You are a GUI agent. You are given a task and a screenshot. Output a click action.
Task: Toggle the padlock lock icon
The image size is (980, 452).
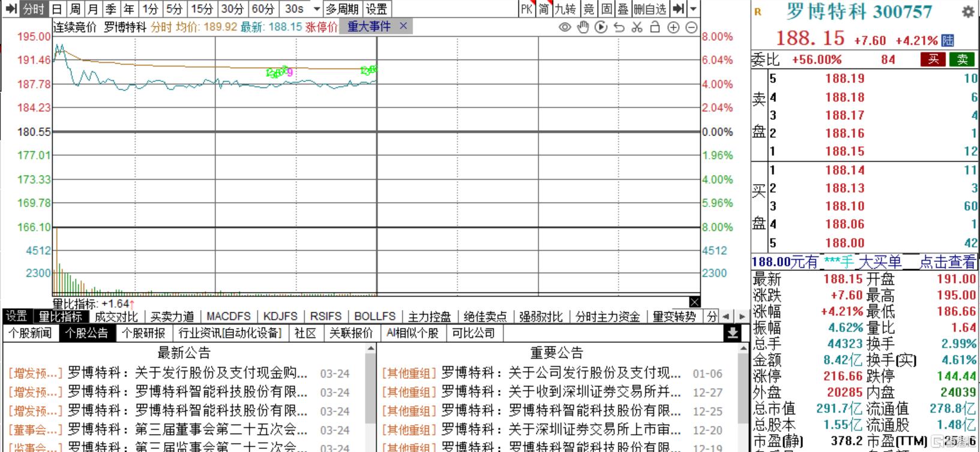655,28
